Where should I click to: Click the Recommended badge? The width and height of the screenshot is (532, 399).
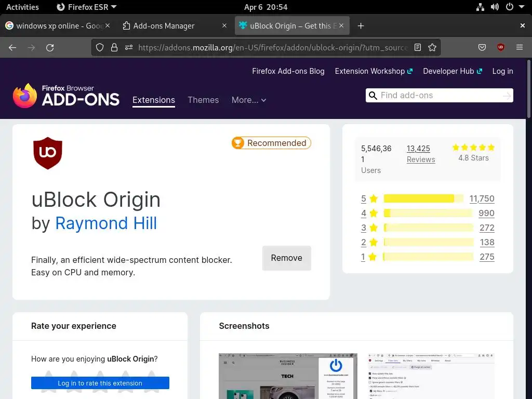pos(271,143)
